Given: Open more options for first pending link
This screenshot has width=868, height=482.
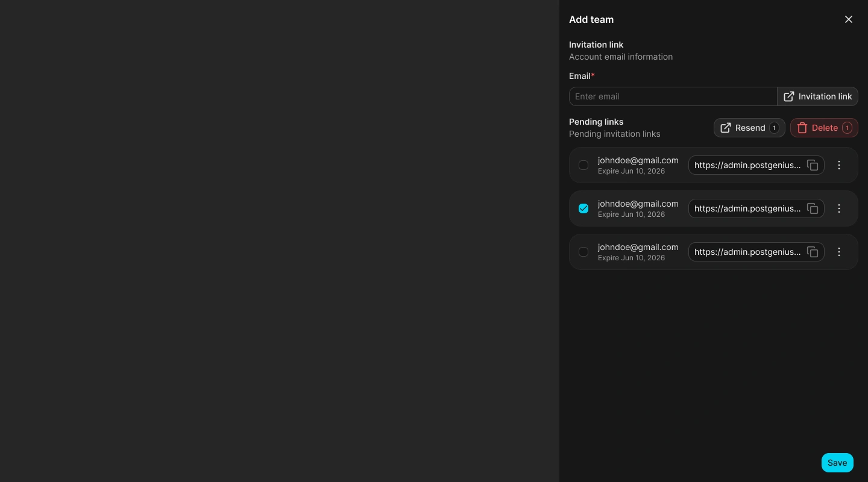Looking at the screenshot, I should coord(839,165).
